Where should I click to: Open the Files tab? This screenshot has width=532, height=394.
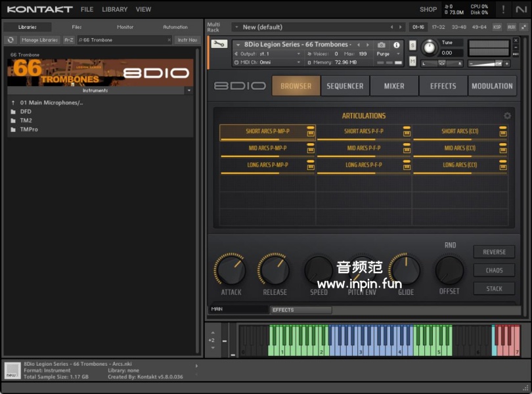[77, 27]
